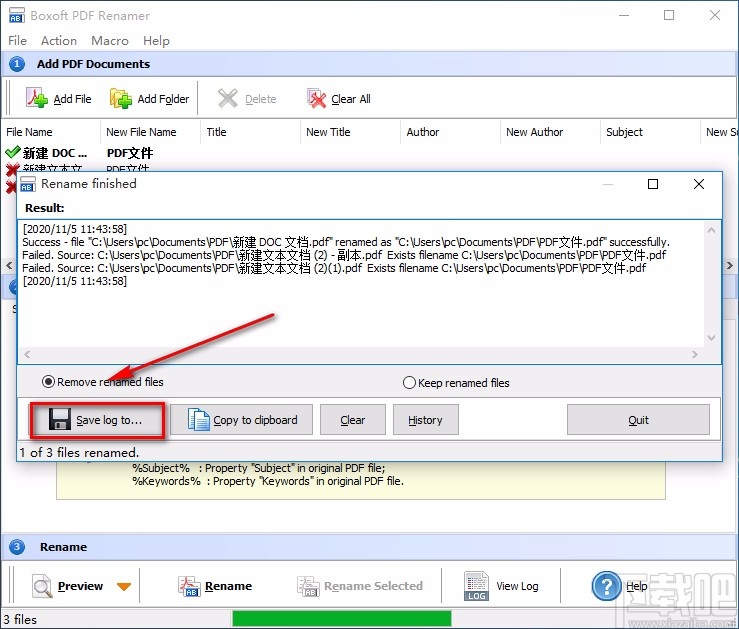This screenshot has width=739, height=629.
Task: Open the Macro menu
Action: 110,41
